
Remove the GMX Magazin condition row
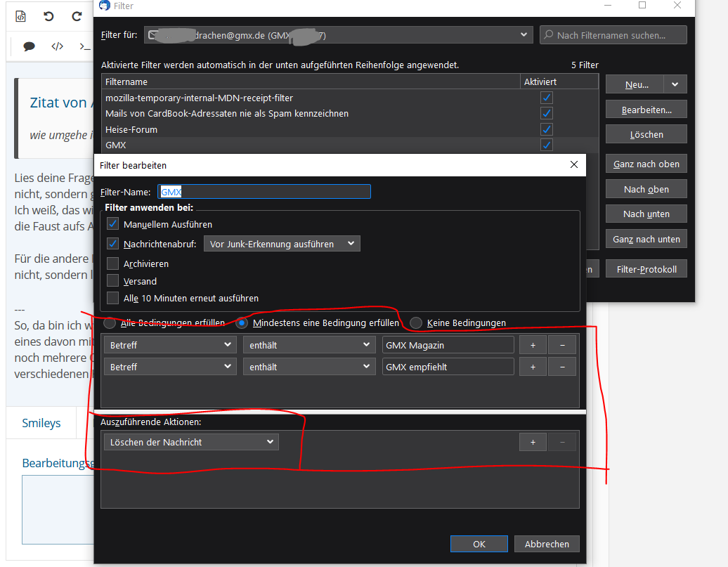coord(562,345)
